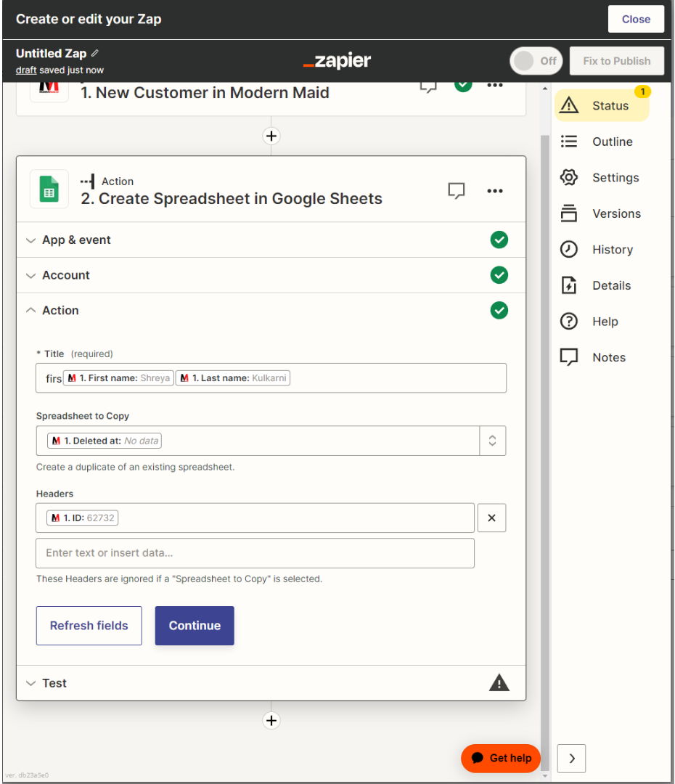Click the Action step-type icon above title
Image resolution: width=675 pixels, height=784 pixels.
tap(88, 181)
